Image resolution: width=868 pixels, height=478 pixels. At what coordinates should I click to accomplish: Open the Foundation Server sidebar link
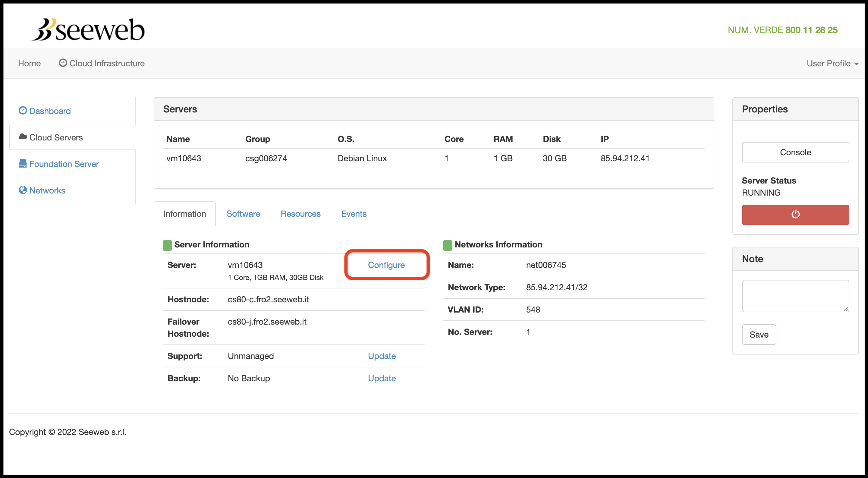(59, 164)
